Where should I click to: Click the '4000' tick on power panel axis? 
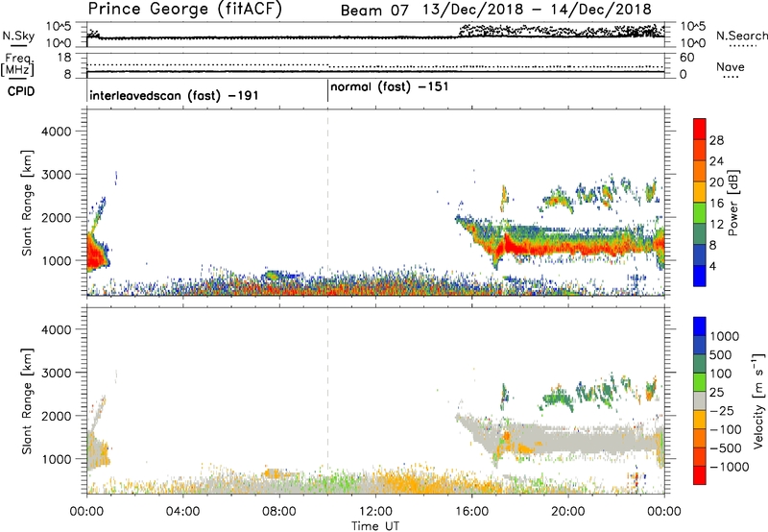56,132
